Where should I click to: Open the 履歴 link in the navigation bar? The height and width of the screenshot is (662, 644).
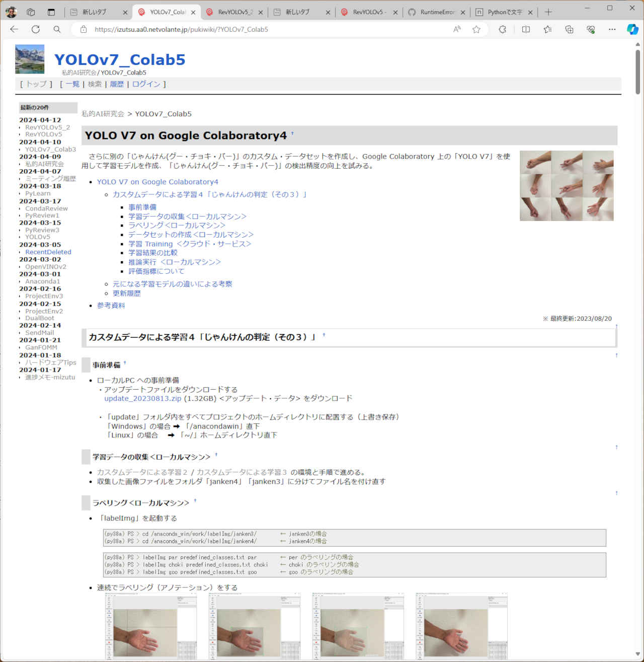tap(117, 84)
